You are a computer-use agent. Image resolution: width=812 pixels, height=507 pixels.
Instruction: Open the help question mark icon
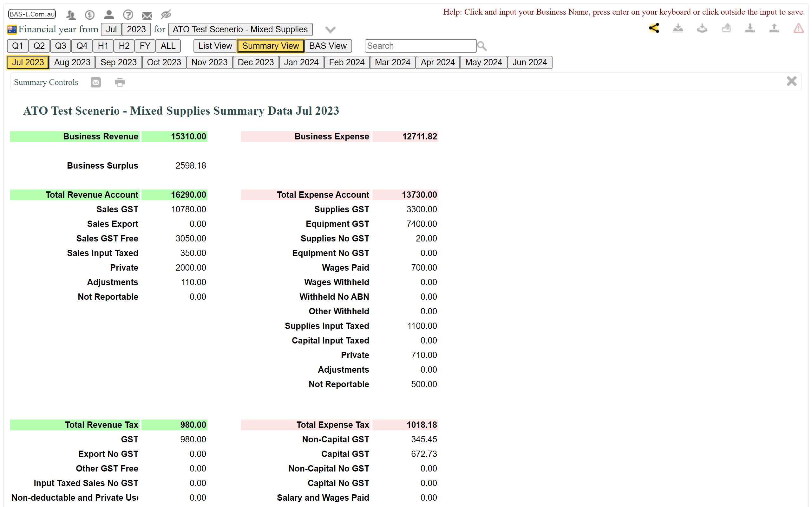128,15
